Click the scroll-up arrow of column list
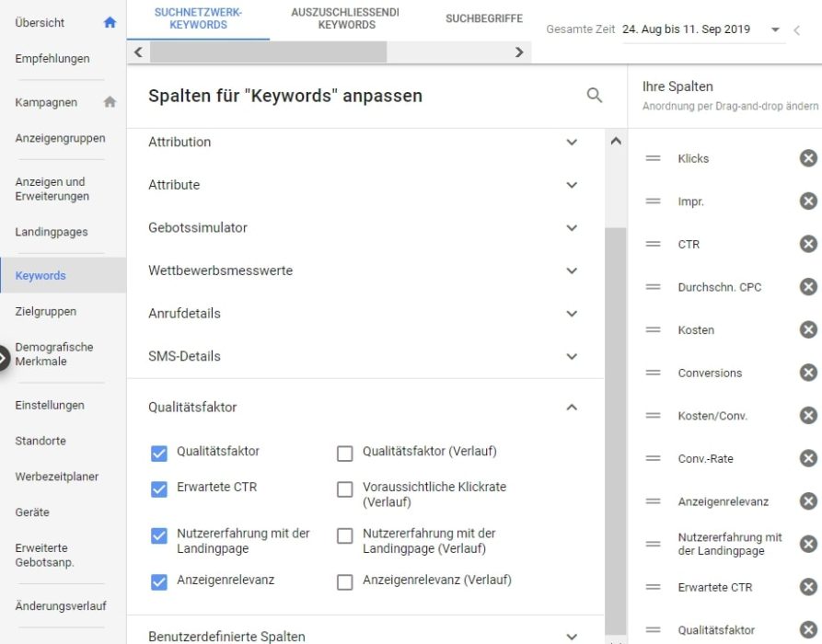 [616, 141]
